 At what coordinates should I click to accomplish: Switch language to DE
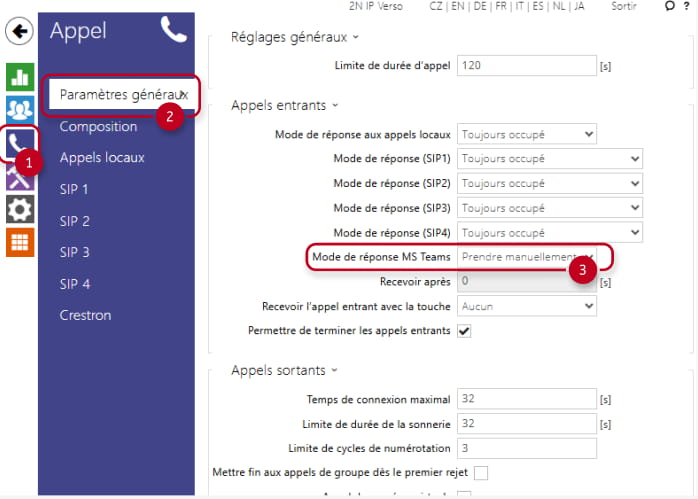point(480,6)
